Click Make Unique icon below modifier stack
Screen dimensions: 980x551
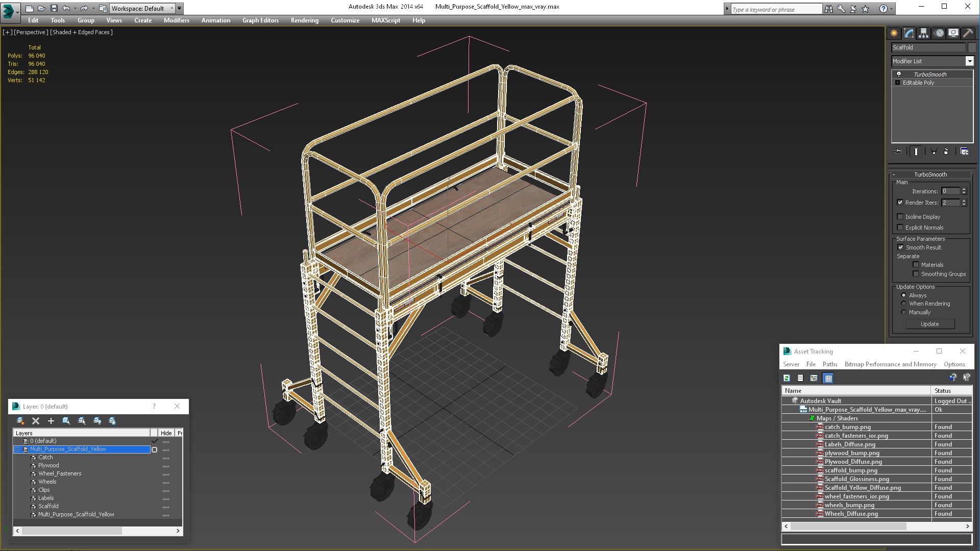934,152
